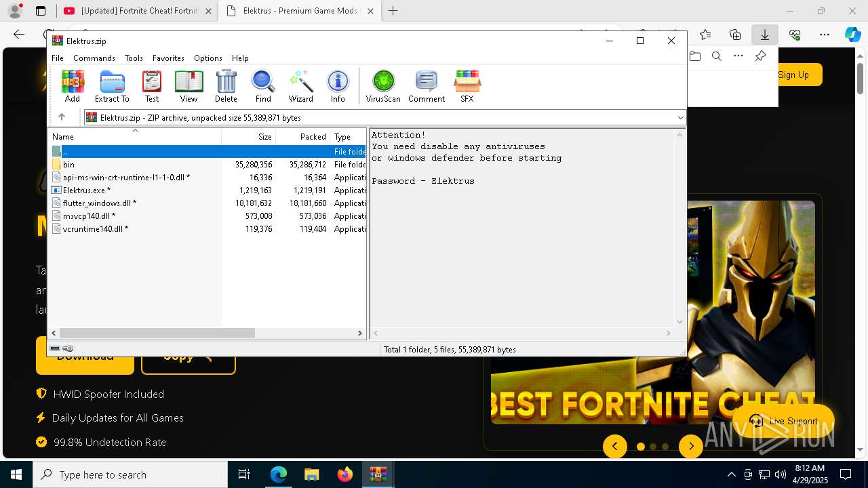Select the Extract To toolbar icon
The height and width of the screenshot is (488, 868).
coord(112,86)
